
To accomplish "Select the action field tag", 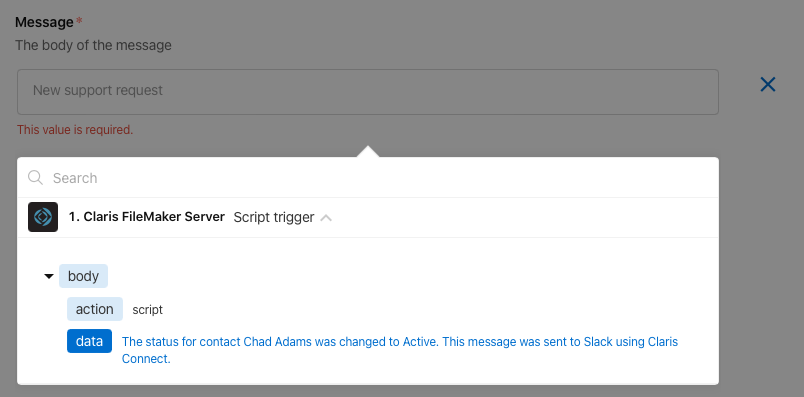I will pos(95,309).
